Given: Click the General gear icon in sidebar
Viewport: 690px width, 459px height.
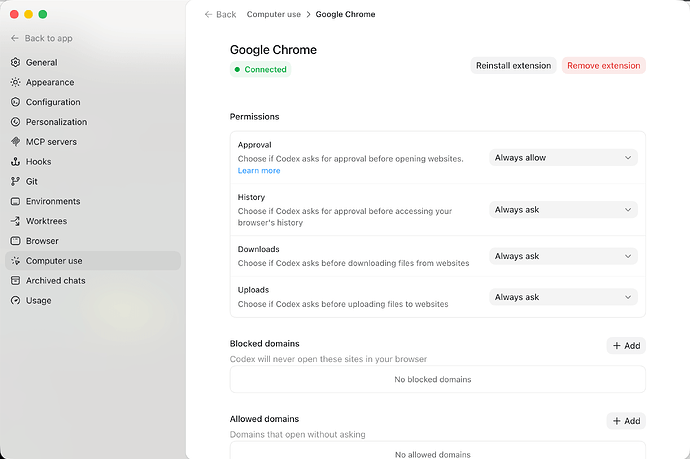Looking at the screenshot, I should [15, 62].
